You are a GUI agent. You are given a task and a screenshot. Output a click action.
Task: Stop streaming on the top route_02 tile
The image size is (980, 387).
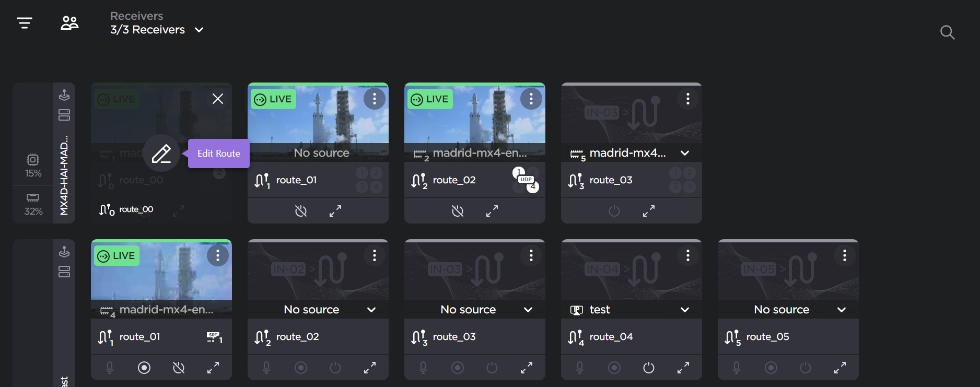coord(458,211)
